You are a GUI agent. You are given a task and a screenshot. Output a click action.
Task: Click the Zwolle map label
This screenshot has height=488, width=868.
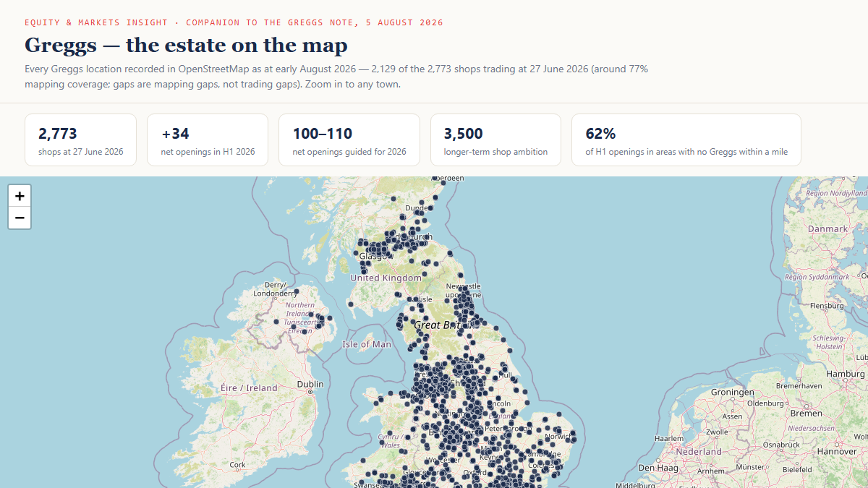tap(717, 432)
